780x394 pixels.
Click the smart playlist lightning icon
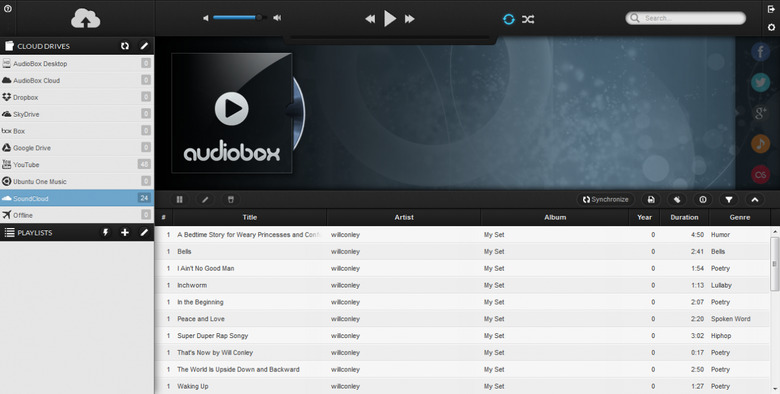click(105, 232)
